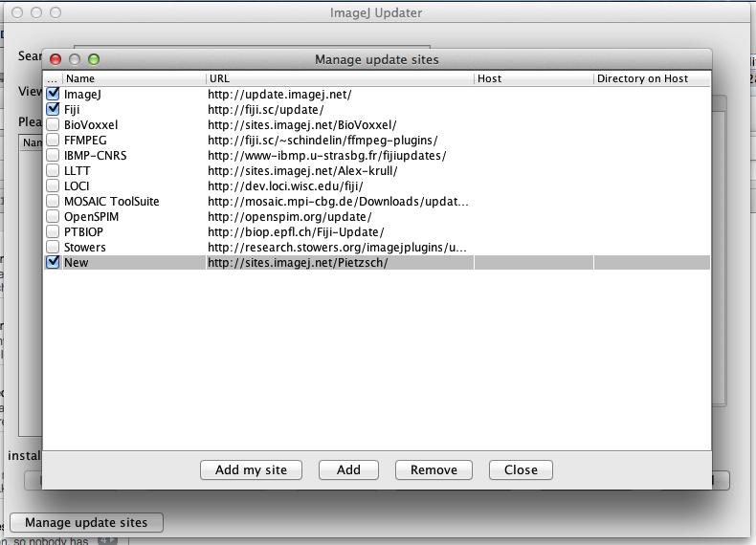The height and width of the screenshot is (545, 756).
Task: Select the Stowers name cell
Action: click(134, 248)
